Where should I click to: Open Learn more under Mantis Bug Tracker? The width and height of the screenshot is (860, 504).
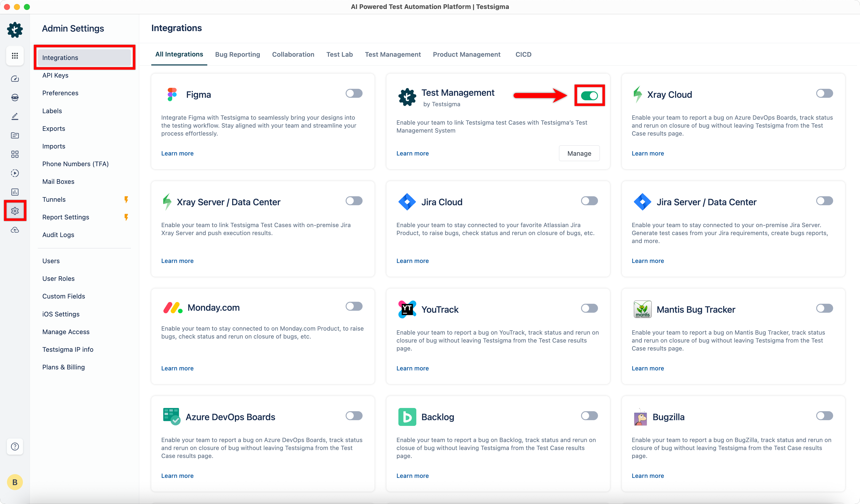(647, 368)
